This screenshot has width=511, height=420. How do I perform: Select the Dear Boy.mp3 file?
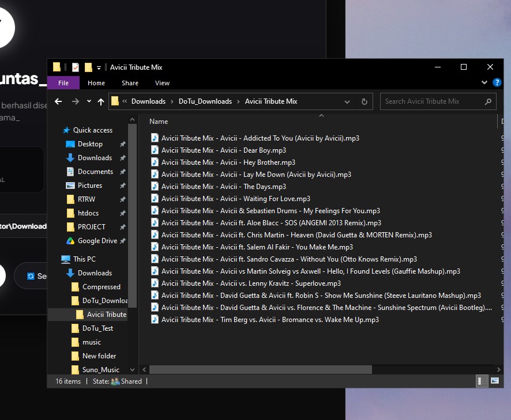[224, 150]
